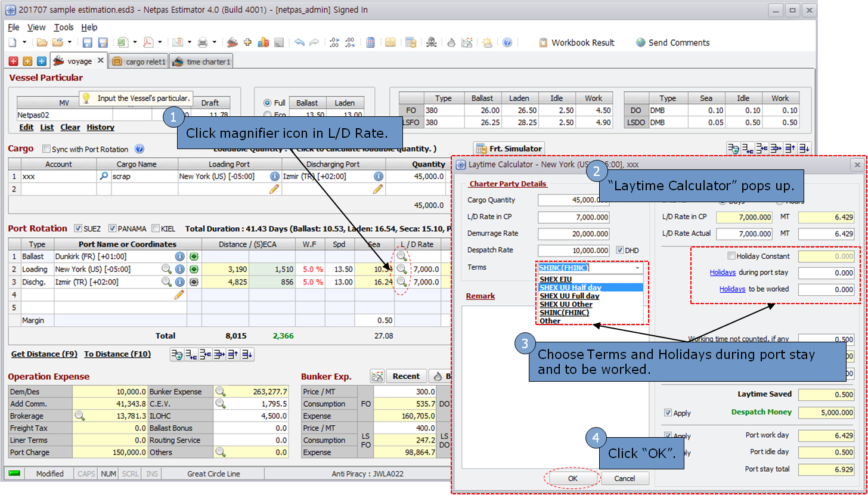Click Holidays during port stay link
This screenshot has width=868, height=495.
click(723, 273)
